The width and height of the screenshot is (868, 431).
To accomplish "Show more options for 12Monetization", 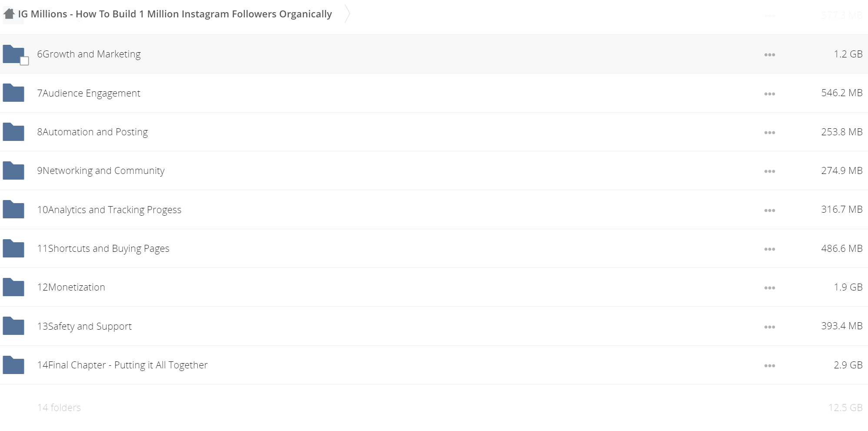I will 769,288.
